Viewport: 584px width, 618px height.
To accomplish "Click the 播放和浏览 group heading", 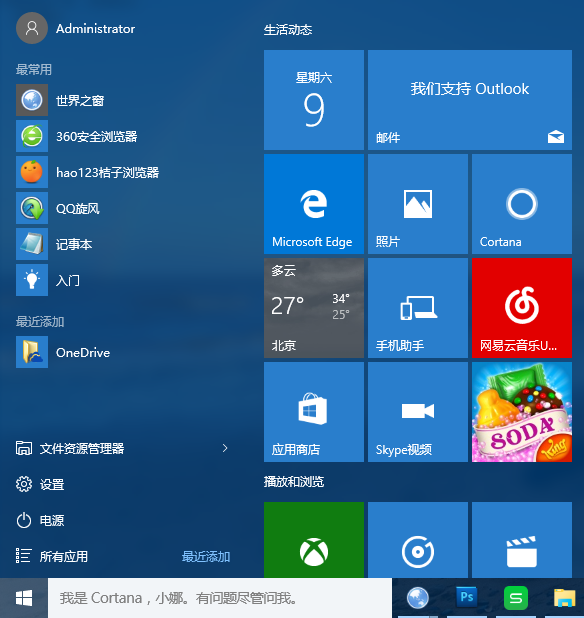I will (294, 481).
